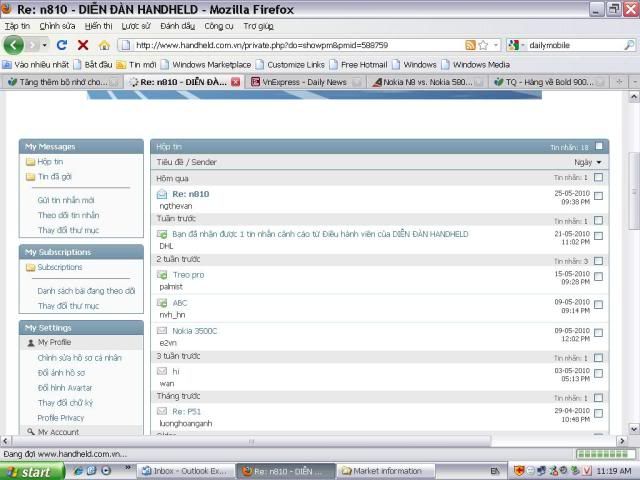
Task: Open the Ngày sort dropdown
Action: pyautogui.click(x=588, y=162)
